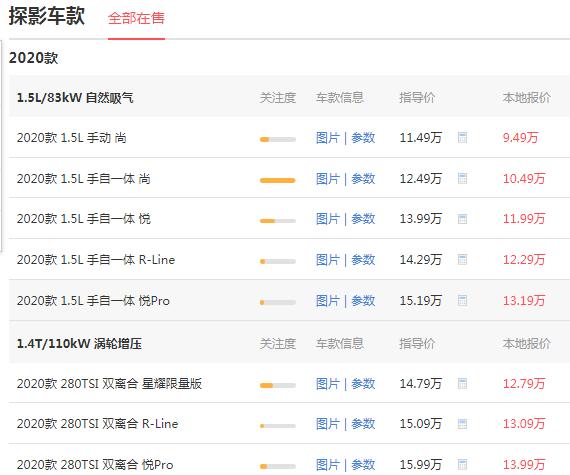
Task: Click the 1.5L/83kW 自然吸气 group header
Action: 75,97
